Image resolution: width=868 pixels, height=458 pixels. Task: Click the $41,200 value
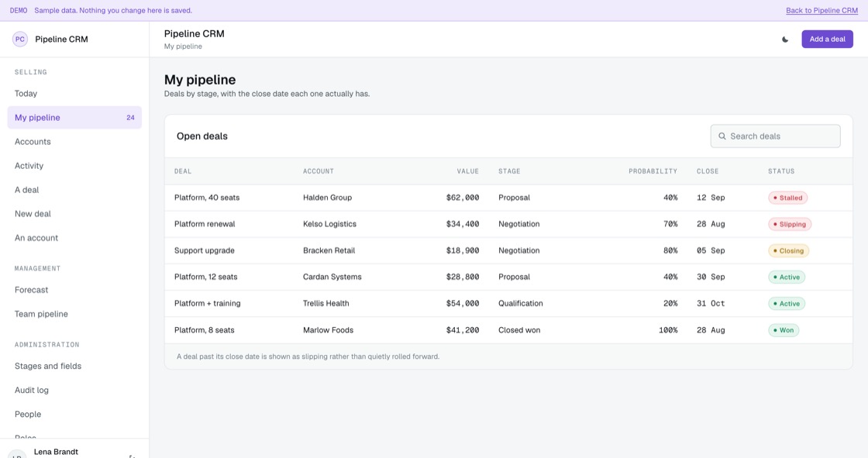463,330
